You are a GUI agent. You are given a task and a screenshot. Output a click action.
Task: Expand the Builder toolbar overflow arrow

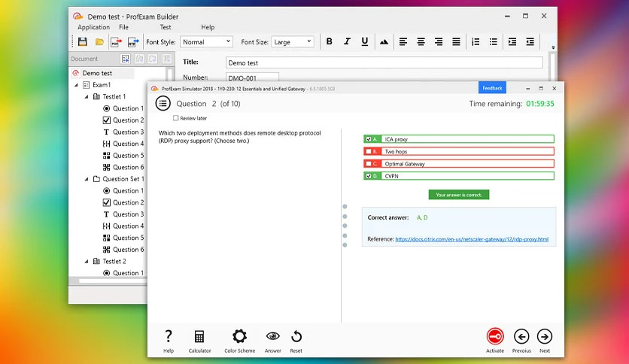(x=553, y=47)
